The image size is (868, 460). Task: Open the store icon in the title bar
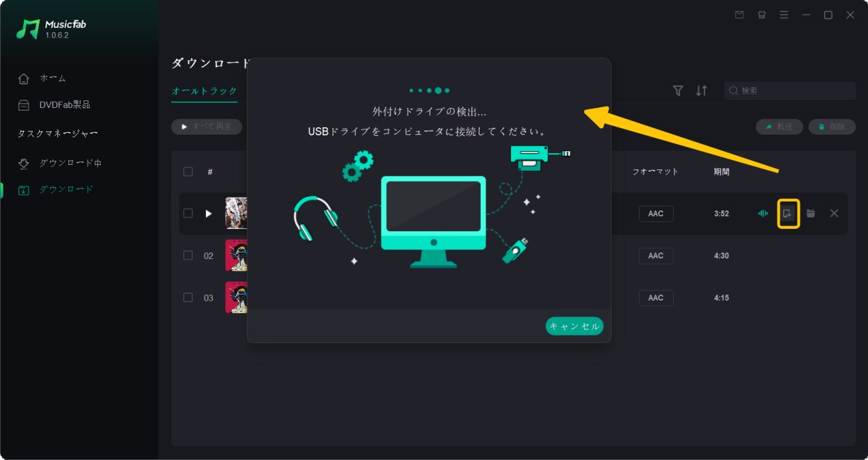pos(761,14)
